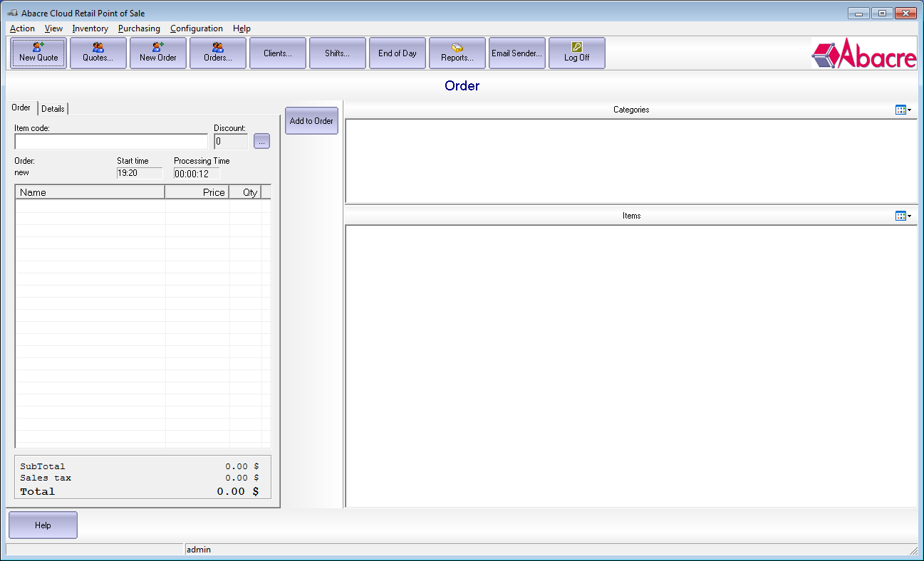Run End of Day

coord(397,53)
